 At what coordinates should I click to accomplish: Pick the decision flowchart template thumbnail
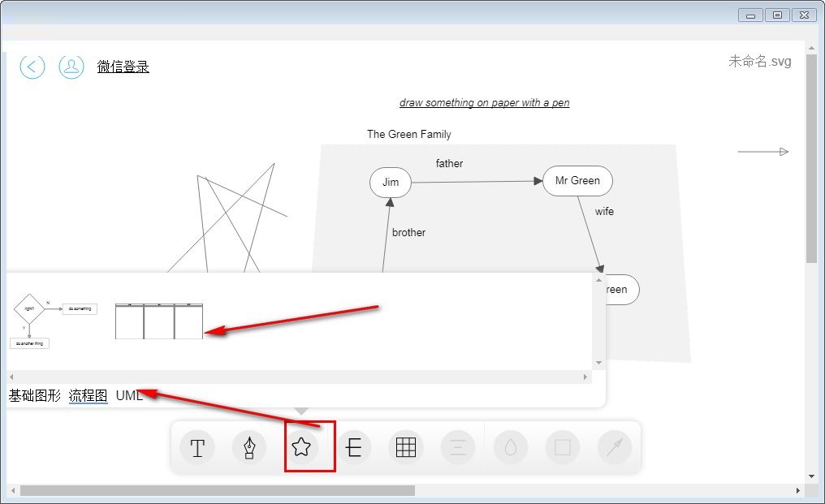pos(54,321)
